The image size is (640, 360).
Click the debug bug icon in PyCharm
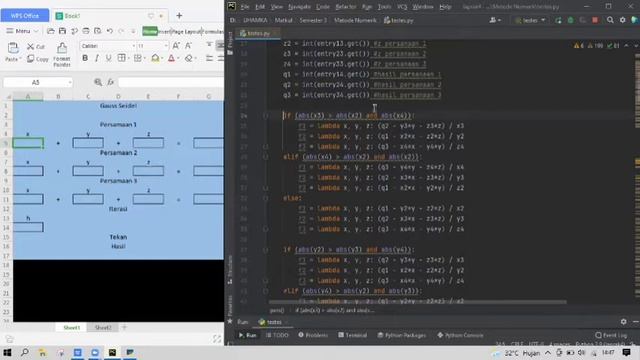pyautogui.click(x=570, y=20)
